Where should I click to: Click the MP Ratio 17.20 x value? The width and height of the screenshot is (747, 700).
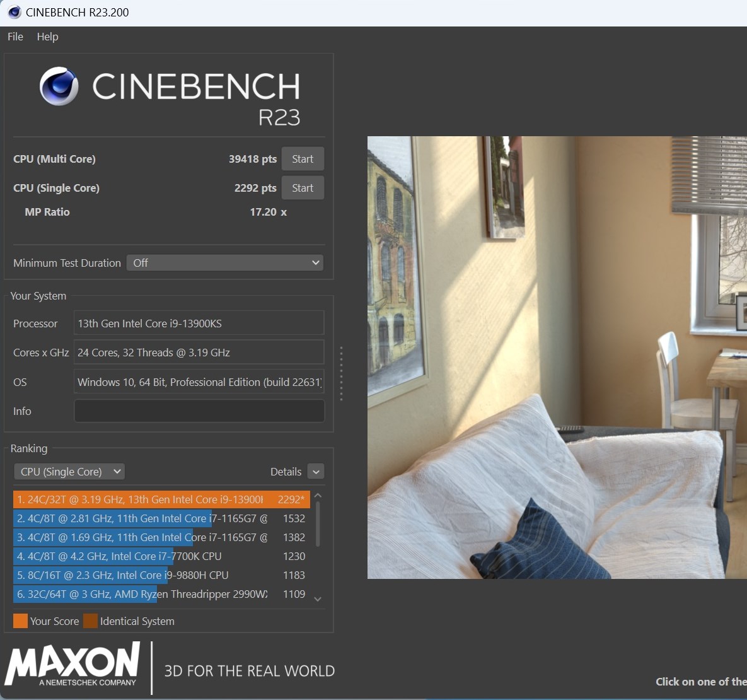268,212
